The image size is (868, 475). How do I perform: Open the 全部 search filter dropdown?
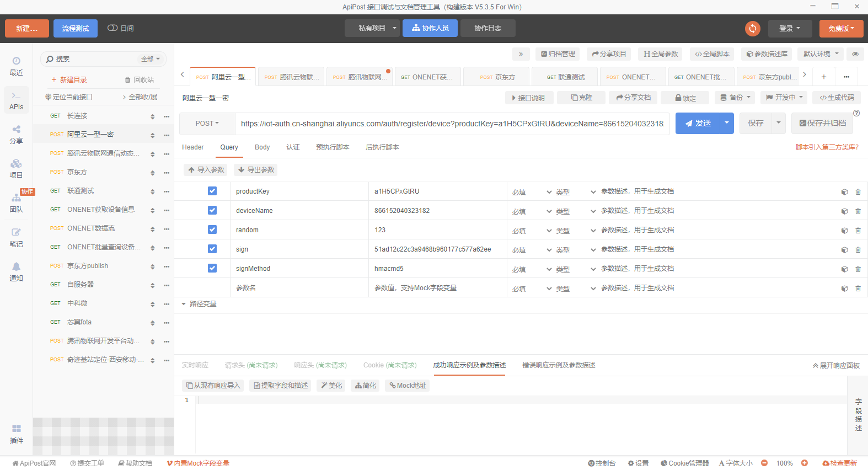(x=151, y=59)
